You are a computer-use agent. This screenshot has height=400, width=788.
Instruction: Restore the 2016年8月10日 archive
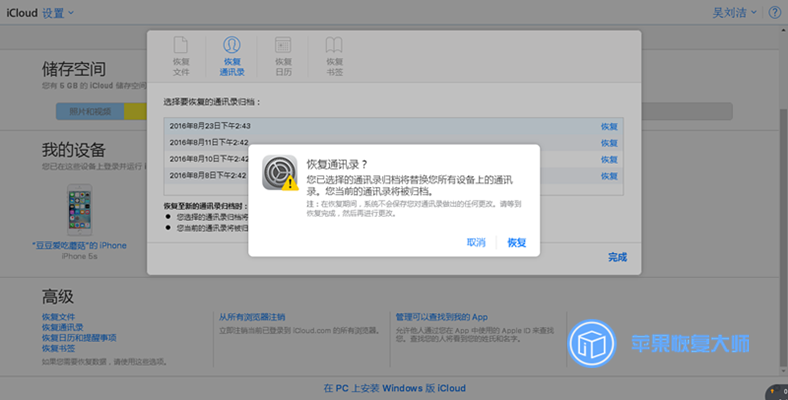(x=609, y=160)
